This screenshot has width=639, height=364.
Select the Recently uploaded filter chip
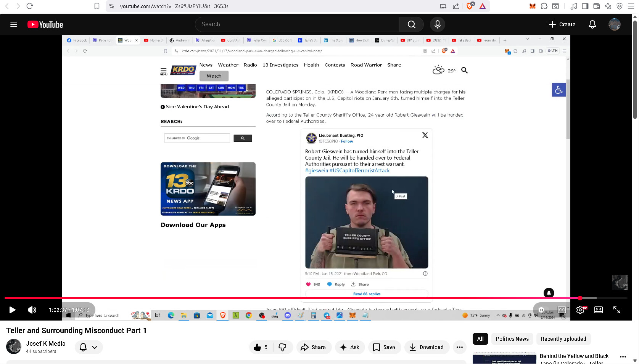[x=563, y=339]
